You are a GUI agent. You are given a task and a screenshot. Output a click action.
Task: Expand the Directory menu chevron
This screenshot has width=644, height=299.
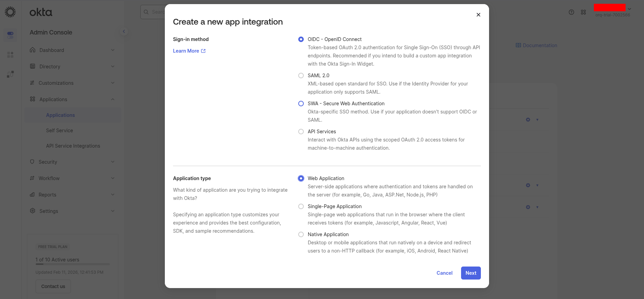(113, 66)
